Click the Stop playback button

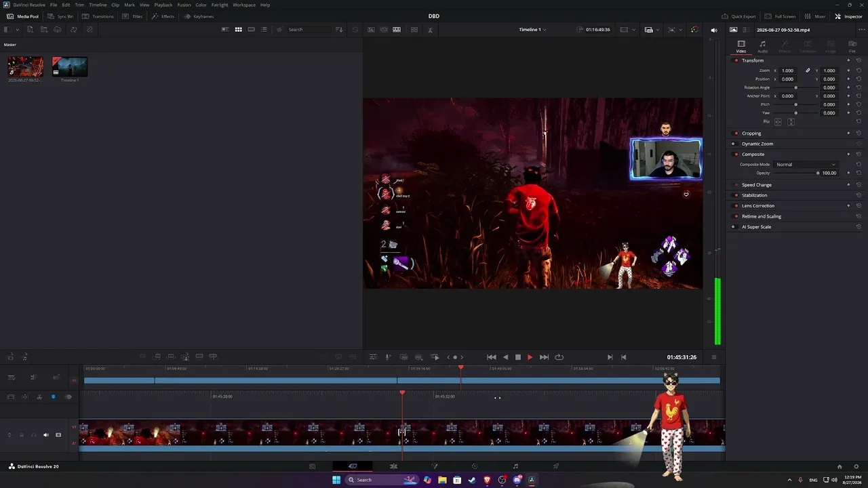coord(517,357)
